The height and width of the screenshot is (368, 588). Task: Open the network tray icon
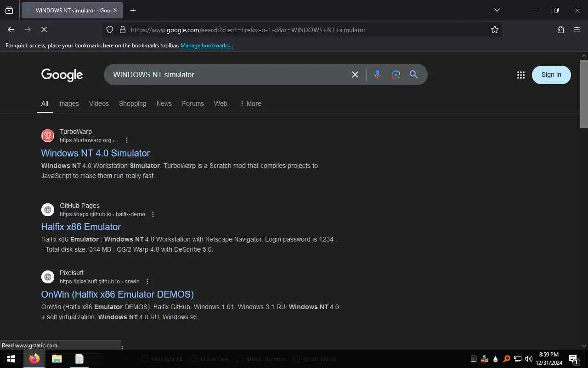tap(518, 359)
